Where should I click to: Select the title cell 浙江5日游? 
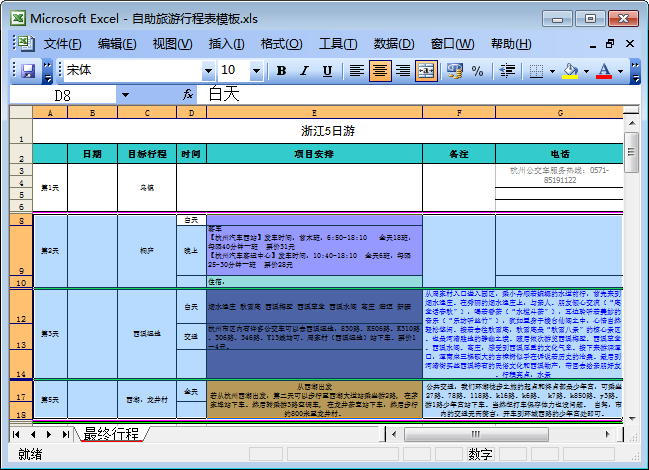tap(328, 131)
